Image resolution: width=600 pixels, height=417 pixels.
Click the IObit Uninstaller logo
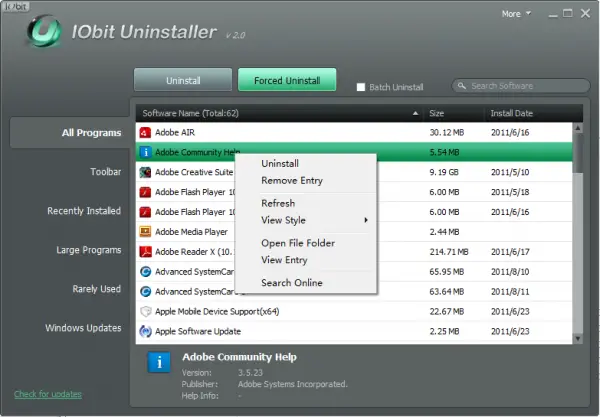(44, 31)
